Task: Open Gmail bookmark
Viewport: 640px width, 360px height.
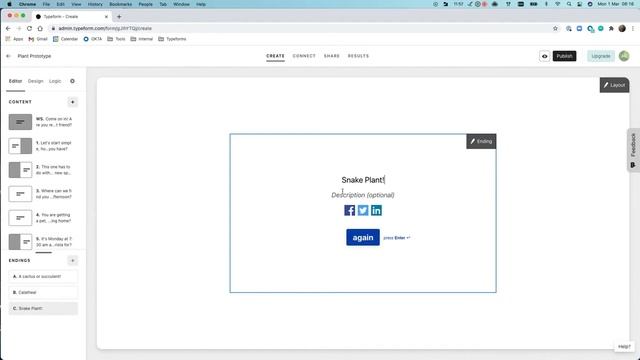Action: click(38, 39)
